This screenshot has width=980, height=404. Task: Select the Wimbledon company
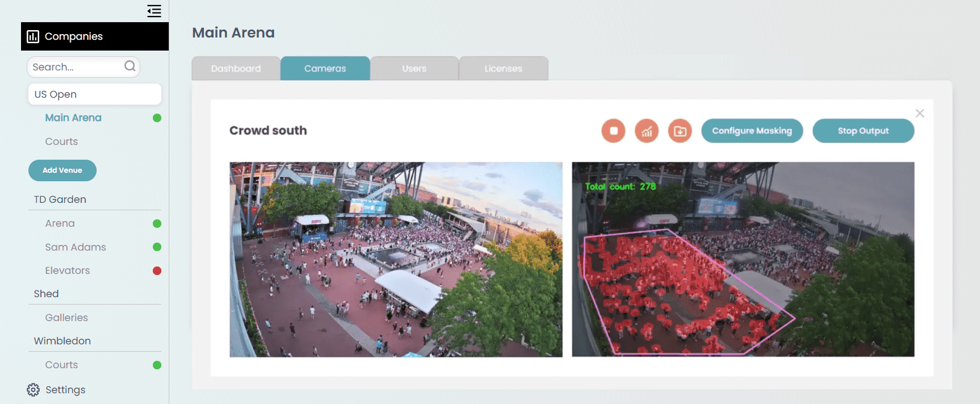click(62, 341)
